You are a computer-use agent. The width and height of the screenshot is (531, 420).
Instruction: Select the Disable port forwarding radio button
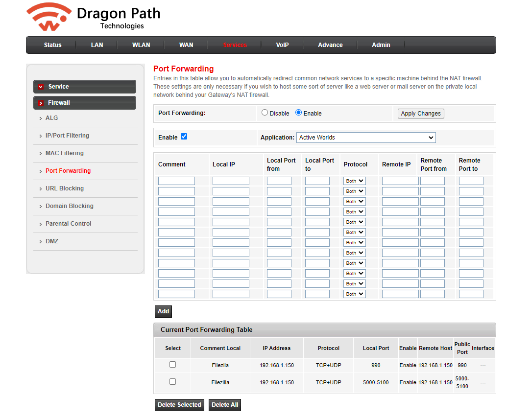pos(265,113)
